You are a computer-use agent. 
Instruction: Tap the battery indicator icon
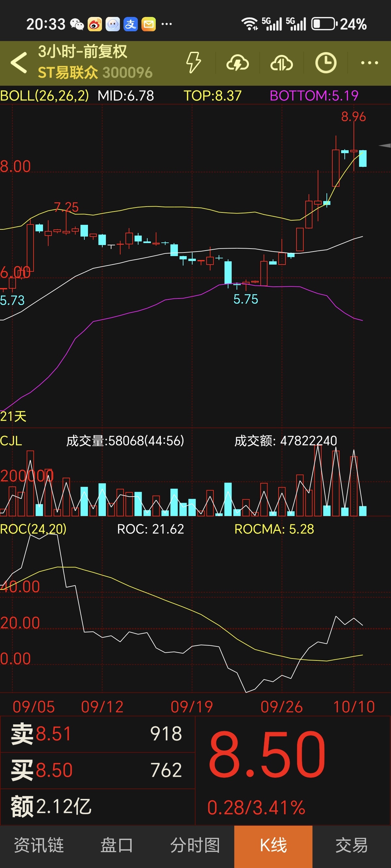coord(324,24)
